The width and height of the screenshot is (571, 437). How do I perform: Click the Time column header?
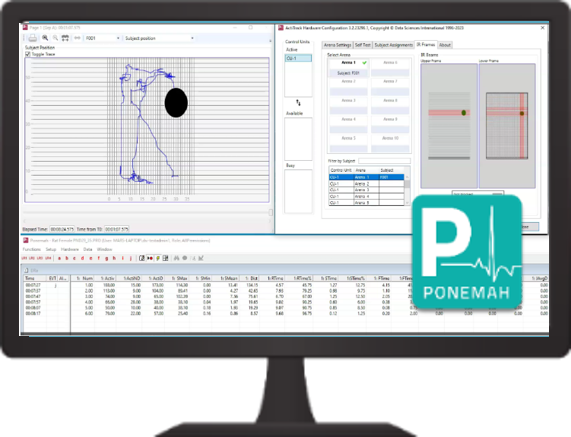tap(36, 278)
